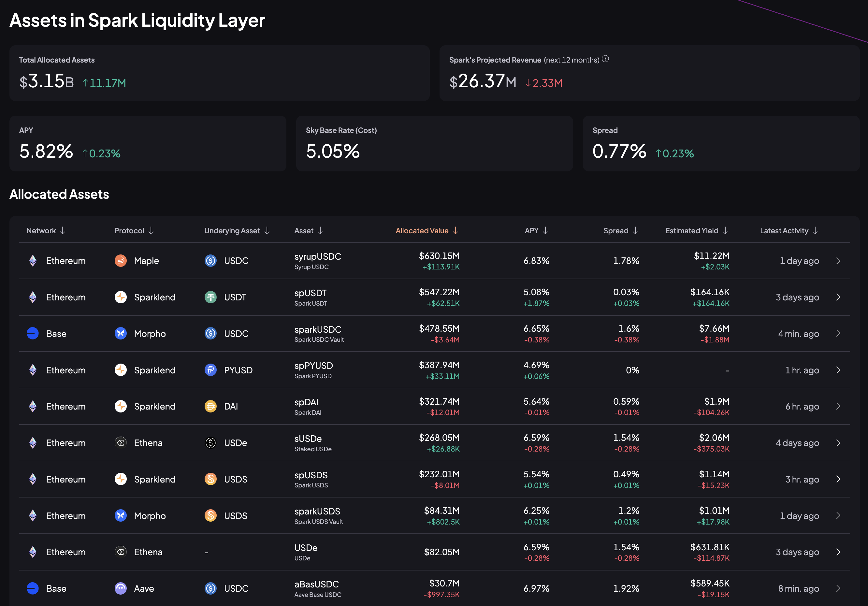
Task: Click the Aave protocol icon
Action: coord(121,588)
